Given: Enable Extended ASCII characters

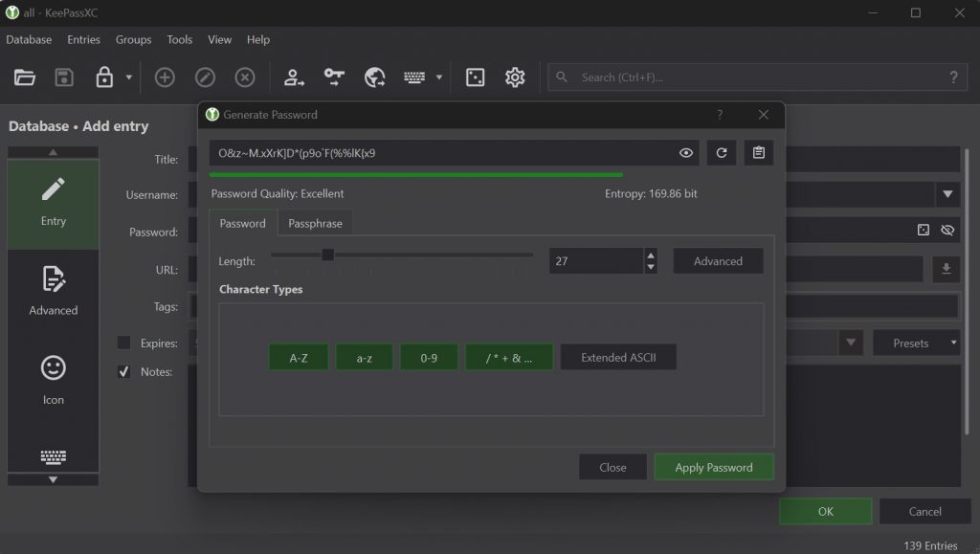Looking at the screenshot, I should click(619, 357).
